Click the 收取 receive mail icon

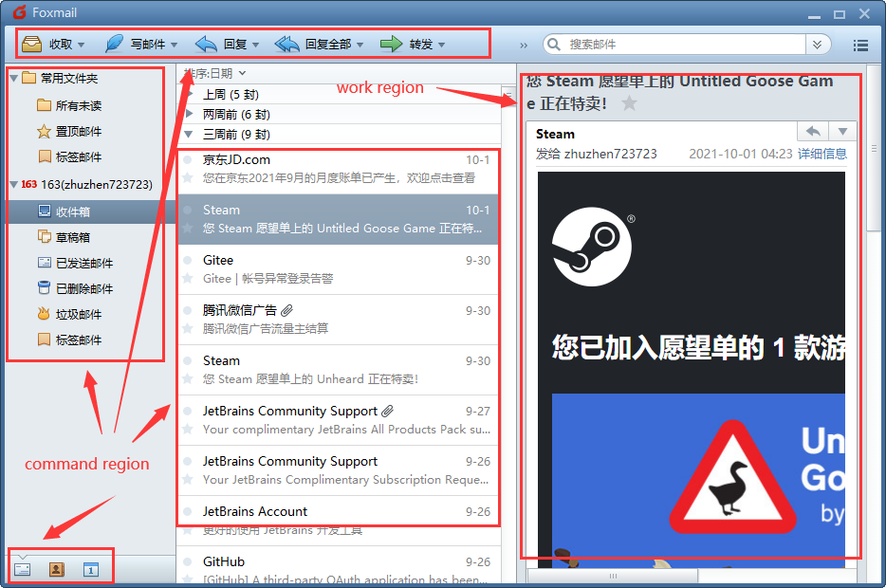coord(31,44)
